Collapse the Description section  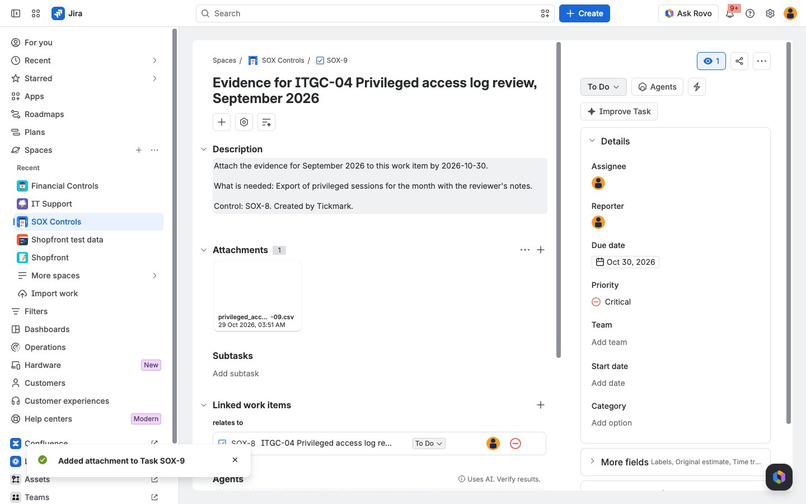[204, 149]
